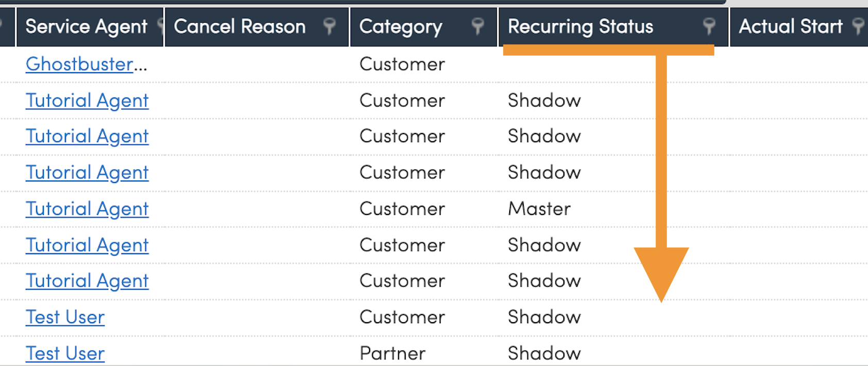Click Customer cell in the Ghostbuster row
The height and width of the screenshot is (366, 868).
tap(402, 64)
